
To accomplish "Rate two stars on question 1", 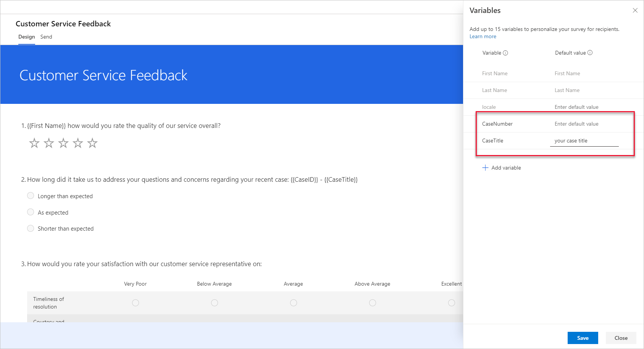I will click(49, 143).
